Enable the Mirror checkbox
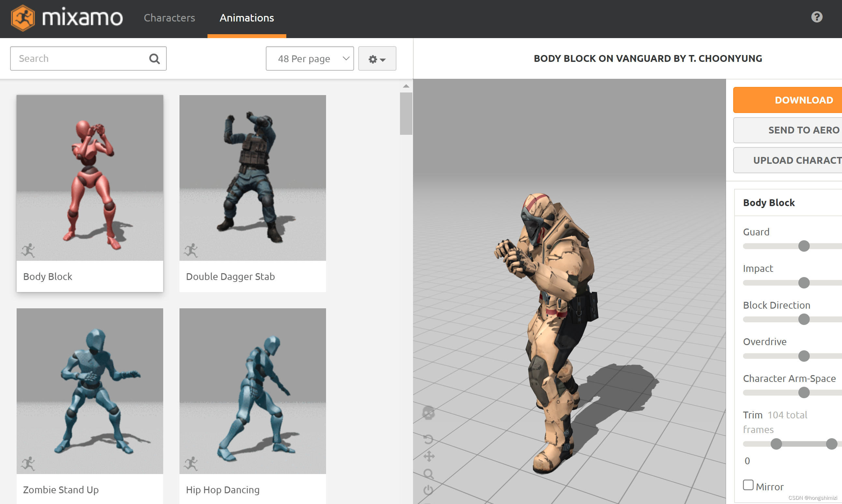This screenshot has height=504, width=842. click(x=748, y=485)
